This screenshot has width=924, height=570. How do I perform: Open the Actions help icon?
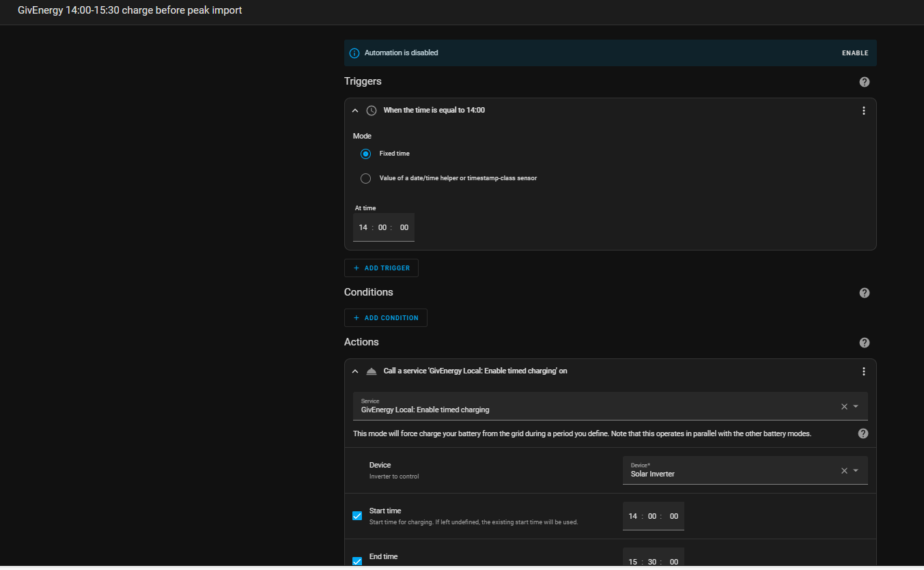[x=864, y=343]
